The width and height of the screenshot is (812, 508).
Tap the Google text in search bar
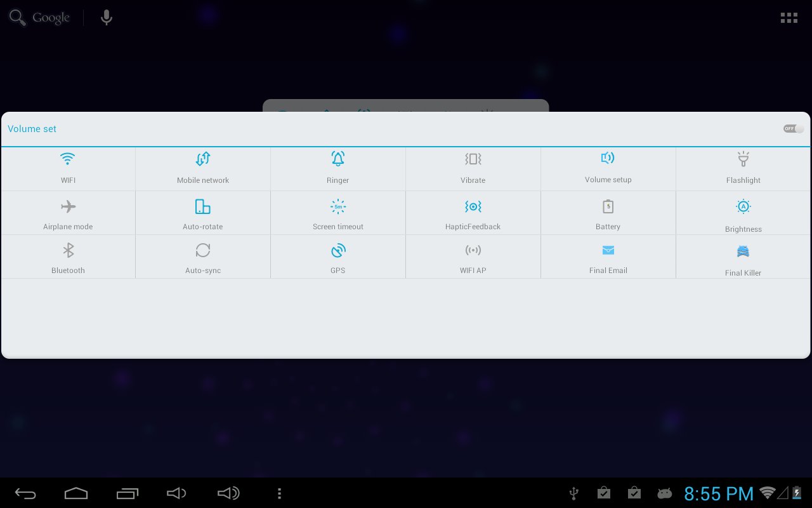(x=51, y=18)
